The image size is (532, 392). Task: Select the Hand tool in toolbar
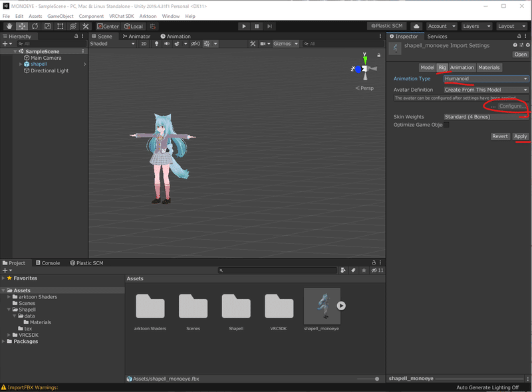pyautogui.click(x=9, y=26)
